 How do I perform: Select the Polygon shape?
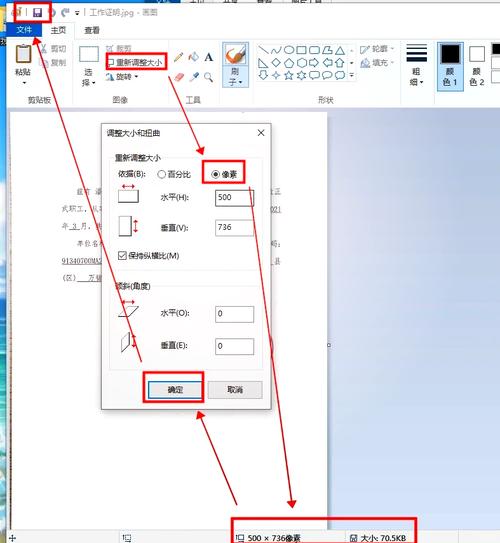[x=327, y=51]
